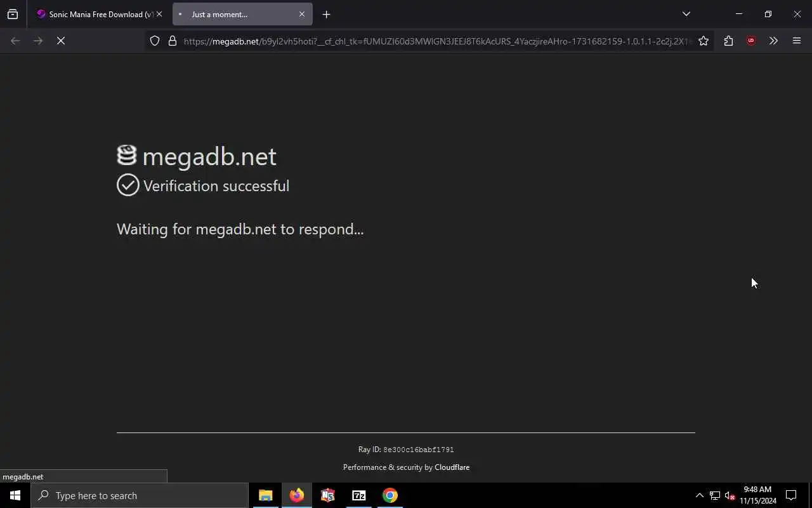This screenshot has width=812, height=508.
Task: Go back one page
Action: click(15, 41)
